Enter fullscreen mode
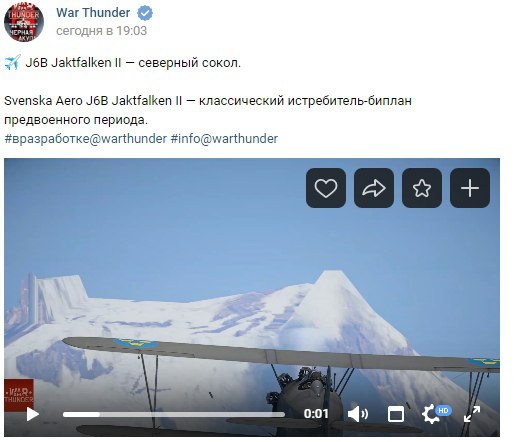This screenshot has height=442, width=515. [x=472, y=414]
